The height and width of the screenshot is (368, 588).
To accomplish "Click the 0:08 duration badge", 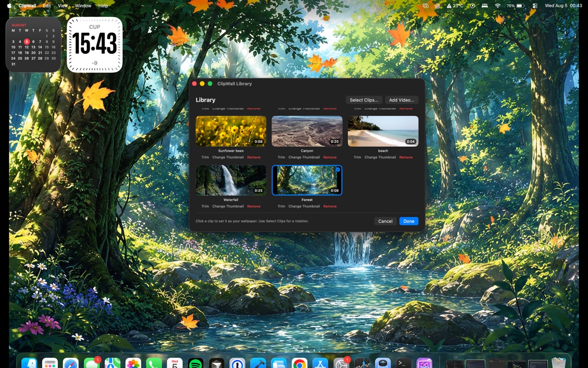I will point(335,191).
